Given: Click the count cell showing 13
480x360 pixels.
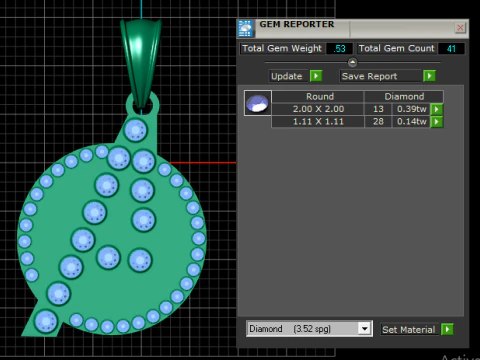Looking at the screenshot, I should (x=378, y=109).
